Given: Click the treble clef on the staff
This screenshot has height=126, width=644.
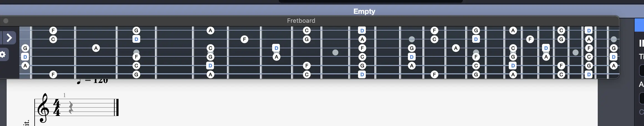Looking at the screenshot, I should [x=43, y=108].
